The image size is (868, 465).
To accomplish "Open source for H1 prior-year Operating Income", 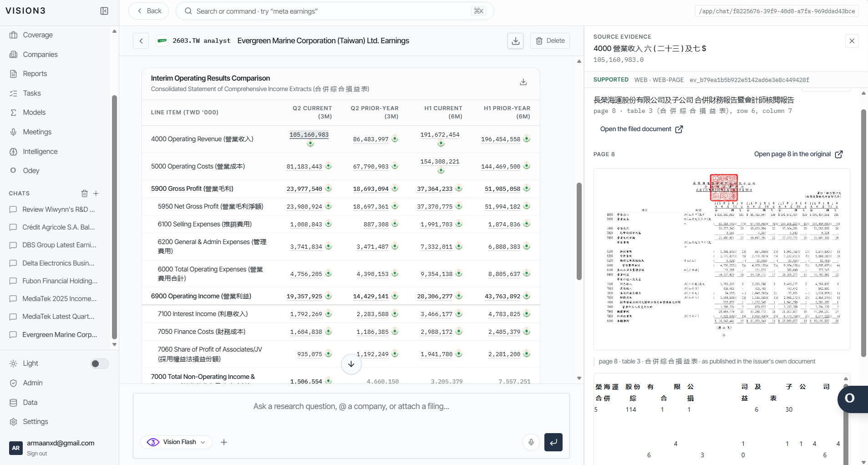I will [x=527, y=296].
